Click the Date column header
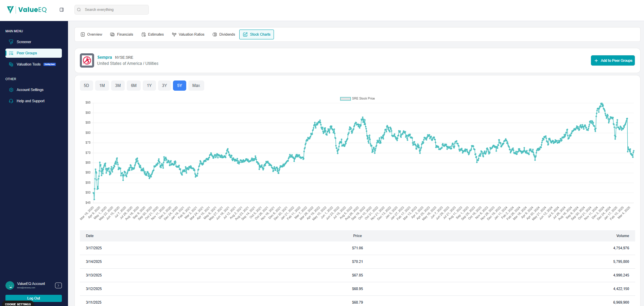 pyautogui.click(x=90, y=236)
